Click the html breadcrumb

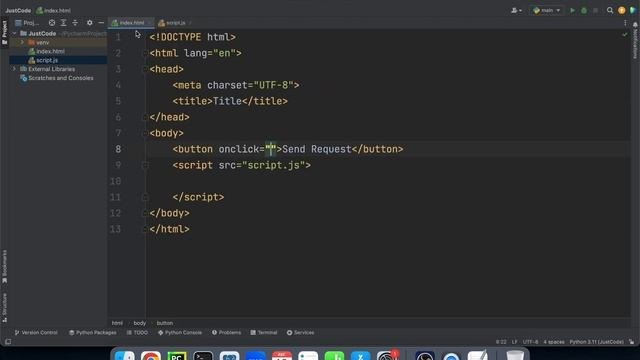pyautogui.click(x=117, y=323)
